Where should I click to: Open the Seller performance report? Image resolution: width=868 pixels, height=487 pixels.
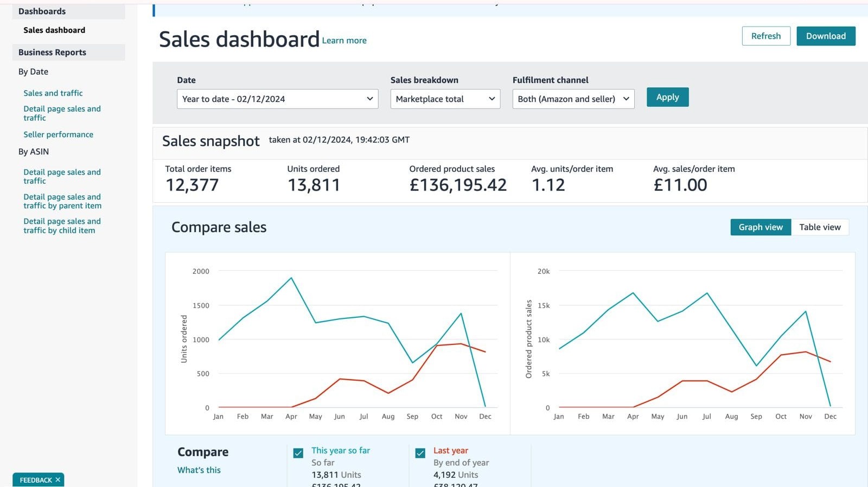click(x=58, y=134)
